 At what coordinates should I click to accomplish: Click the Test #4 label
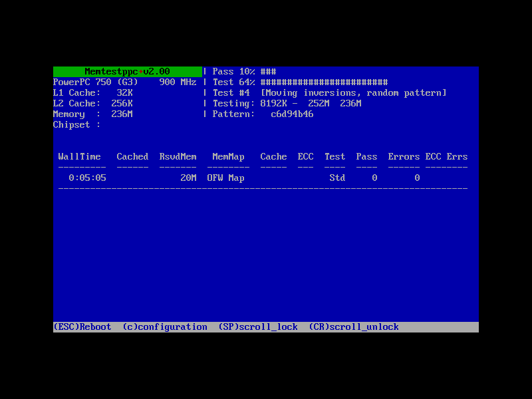click(x=231, y=92)
